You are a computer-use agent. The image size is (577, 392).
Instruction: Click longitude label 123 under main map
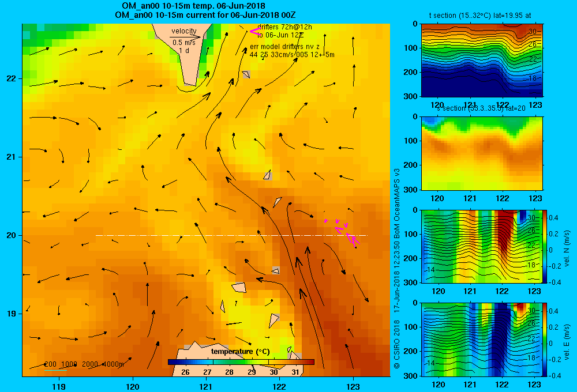[x=353, y=386]
